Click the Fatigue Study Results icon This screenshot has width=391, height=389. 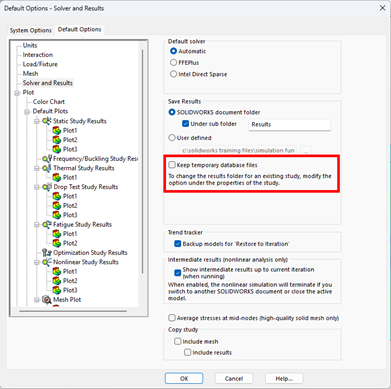pyautogui.click(x=47, y=224)
